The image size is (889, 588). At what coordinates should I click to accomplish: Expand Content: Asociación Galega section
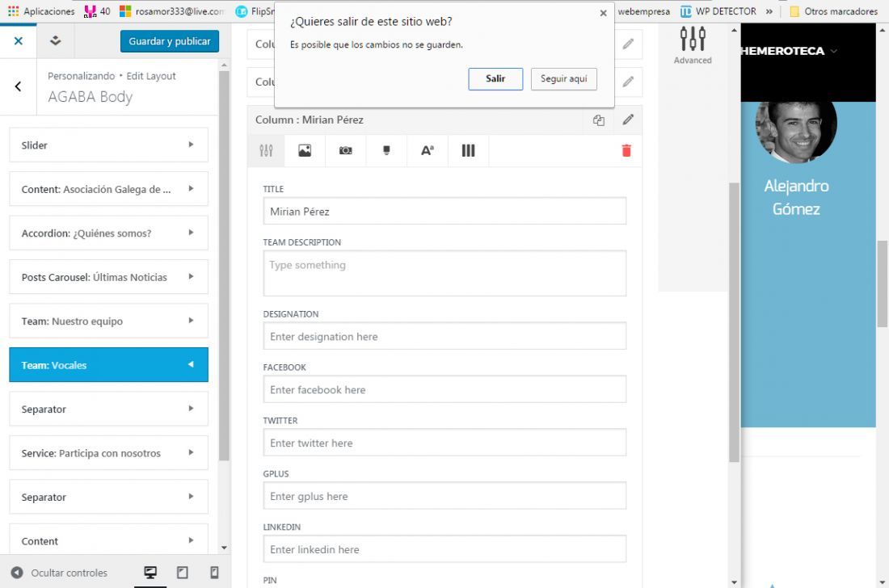(x=109, y=189)
